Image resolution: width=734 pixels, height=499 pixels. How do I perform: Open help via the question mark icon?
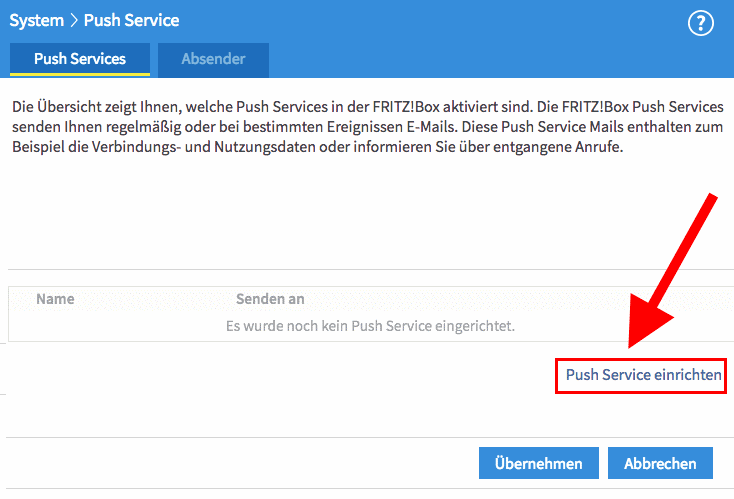700,23
